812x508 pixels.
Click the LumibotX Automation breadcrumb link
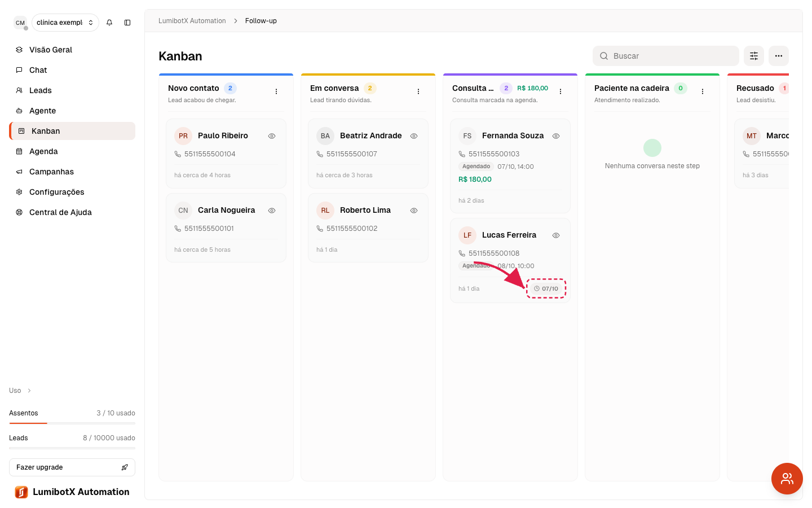(x=192, y=21)
